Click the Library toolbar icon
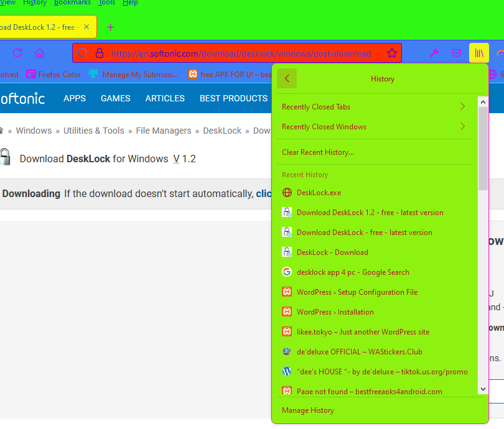Image resolution: width=504 pixels, height=429 pixels. (478, 53)
